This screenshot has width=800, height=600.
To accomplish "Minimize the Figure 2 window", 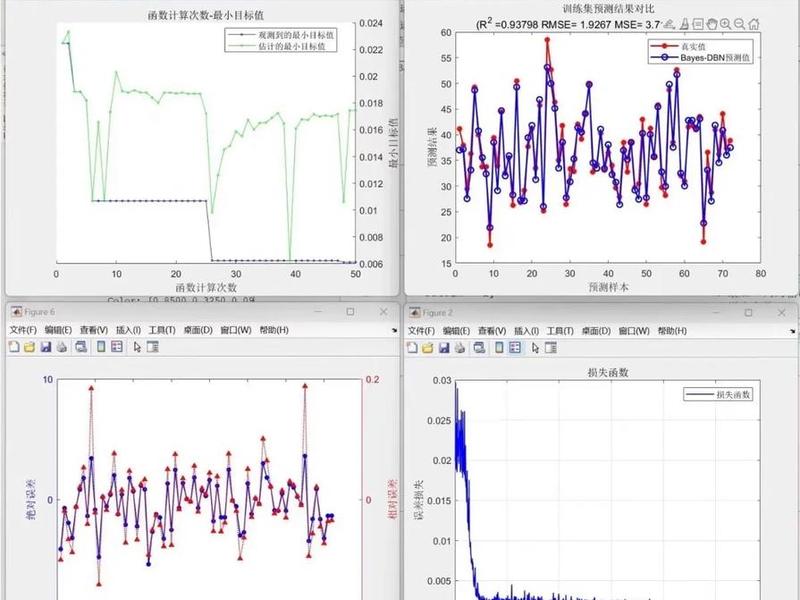I will [715, 312].
